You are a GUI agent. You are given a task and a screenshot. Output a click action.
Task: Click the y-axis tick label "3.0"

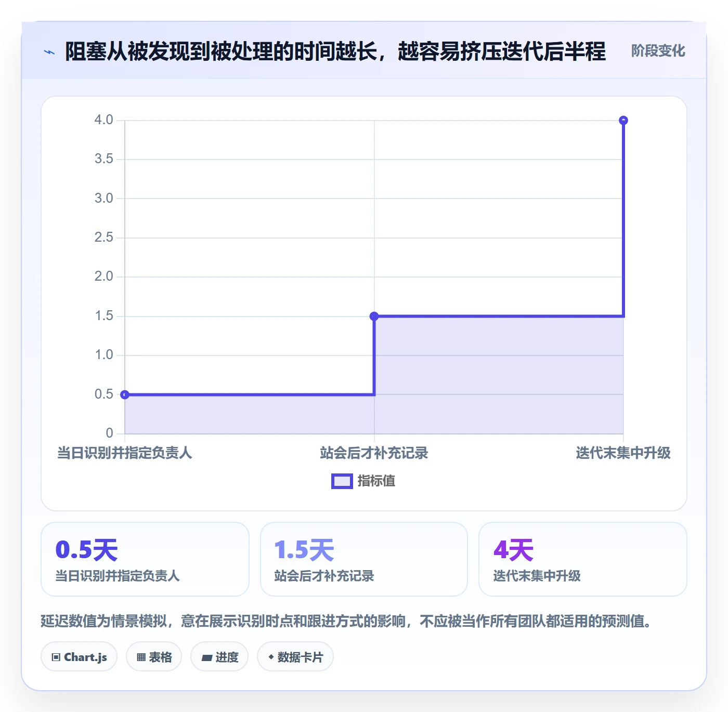tap(104, 198)
